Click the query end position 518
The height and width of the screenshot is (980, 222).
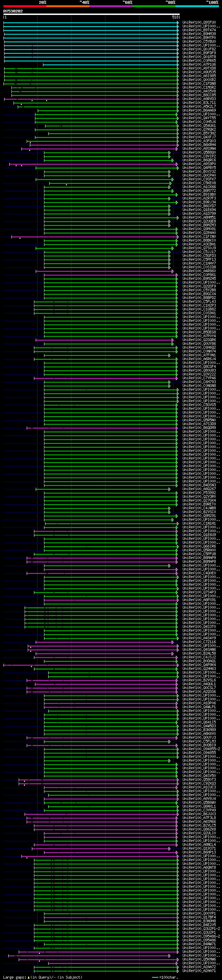175,17
